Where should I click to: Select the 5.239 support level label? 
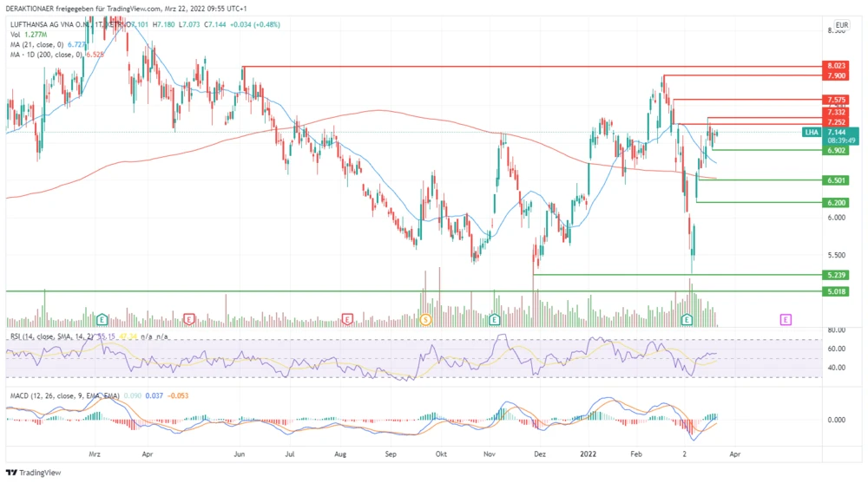(836, 275)
